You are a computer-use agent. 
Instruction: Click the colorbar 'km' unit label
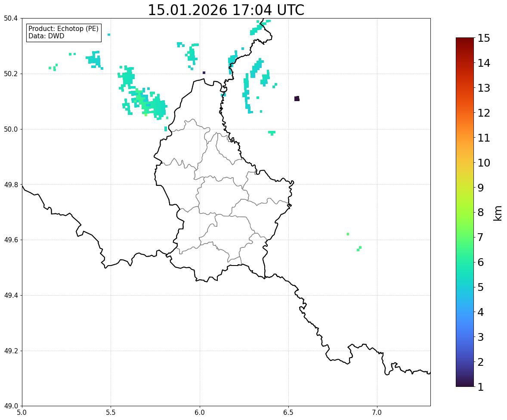(x=498, y=213)
